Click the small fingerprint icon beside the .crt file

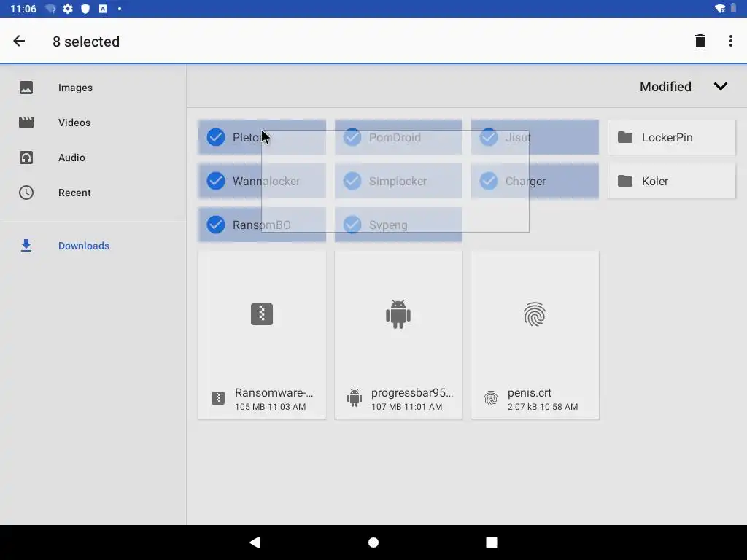(491, 398)
